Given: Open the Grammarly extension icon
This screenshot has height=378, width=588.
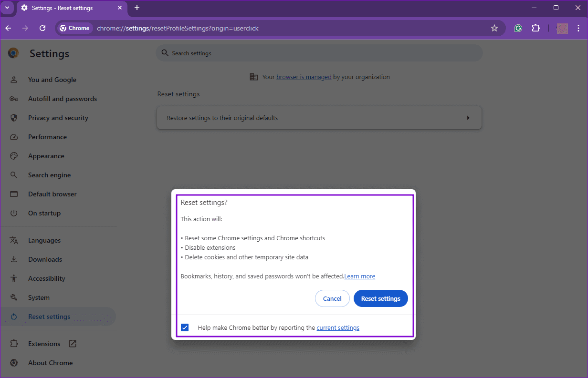Looking at the screenshot, I should click(x=518, y=28).
